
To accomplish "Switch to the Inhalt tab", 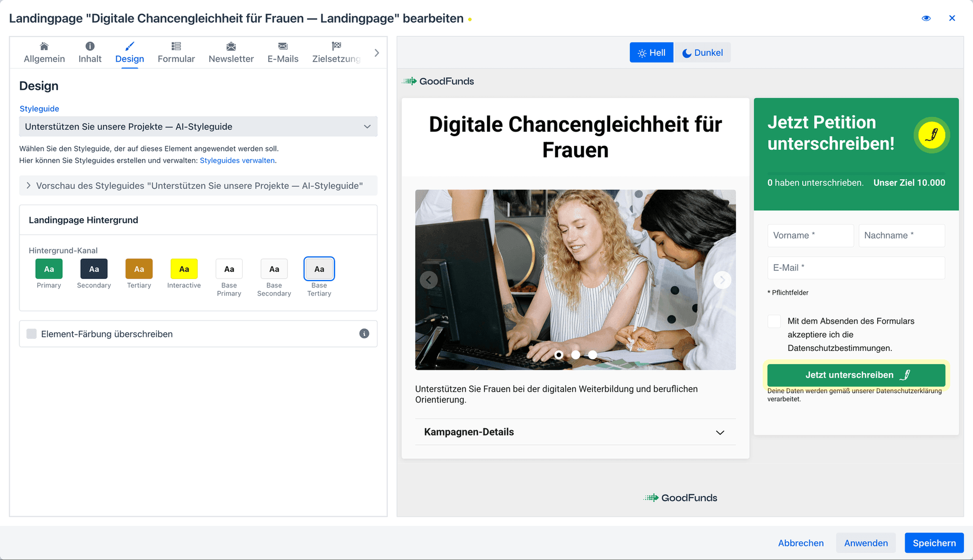I will pos(90,53).
